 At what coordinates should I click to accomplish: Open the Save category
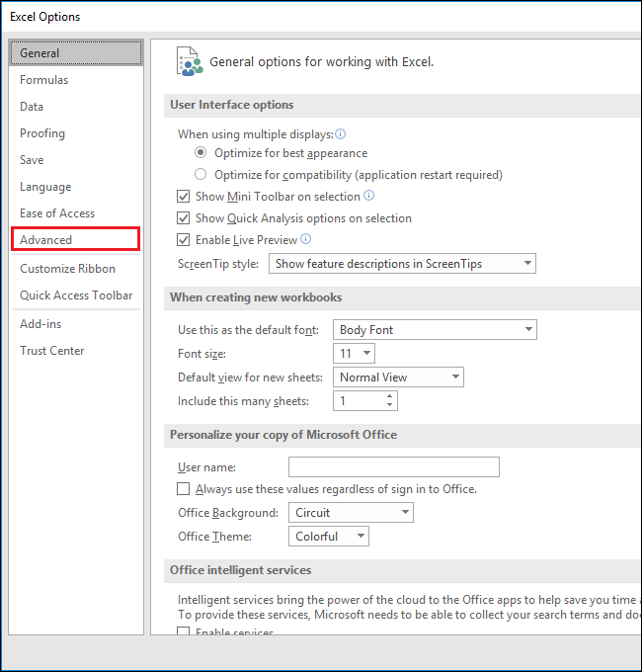pos(76,160)
